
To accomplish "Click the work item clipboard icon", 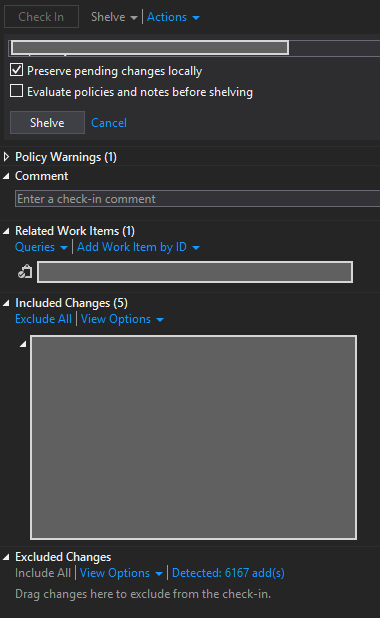I will pyautogui.click(x=25, y=272).
